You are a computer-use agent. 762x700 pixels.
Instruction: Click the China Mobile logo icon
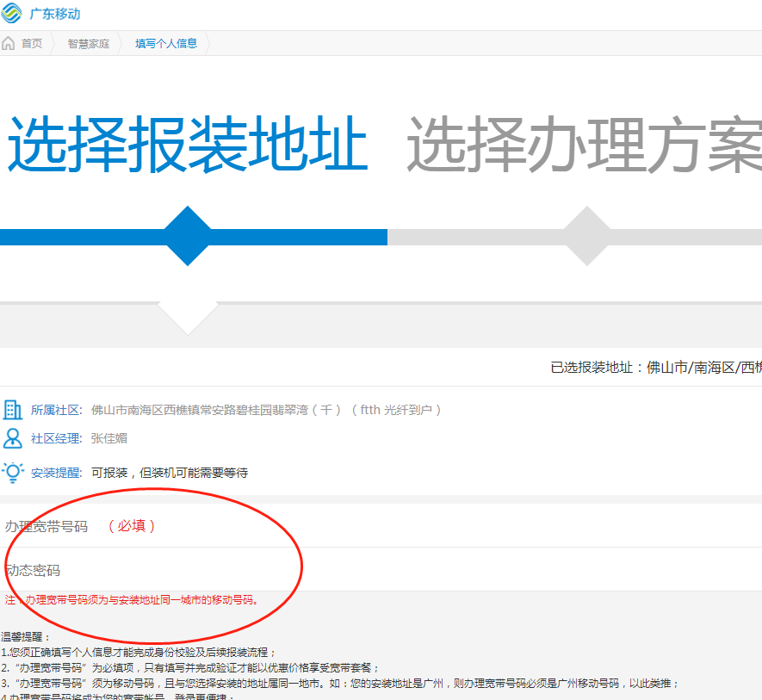pos(13,14)
